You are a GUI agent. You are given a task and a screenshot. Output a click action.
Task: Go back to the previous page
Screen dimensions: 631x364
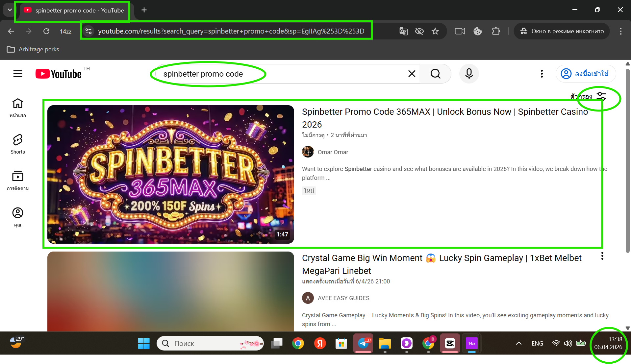pos(11,31)
